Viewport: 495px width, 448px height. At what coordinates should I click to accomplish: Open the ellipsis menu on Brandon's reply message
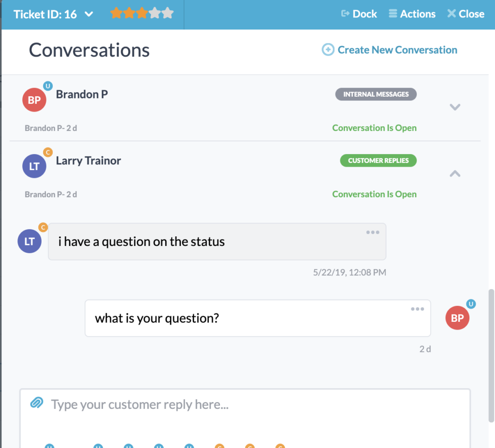click(417, 309)
